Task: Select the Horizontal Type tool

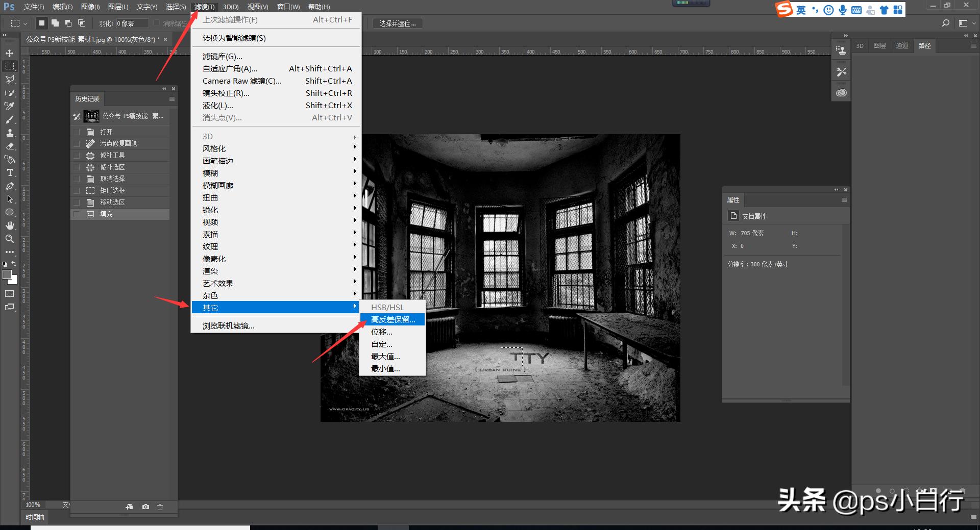Action: pyautogui.click(x=10, y=172)
